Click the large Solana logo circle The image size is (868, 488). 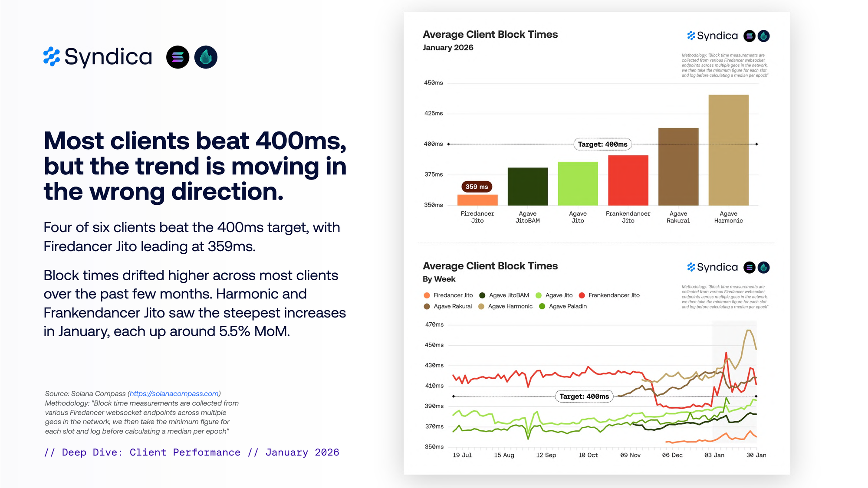click(178, 57)
